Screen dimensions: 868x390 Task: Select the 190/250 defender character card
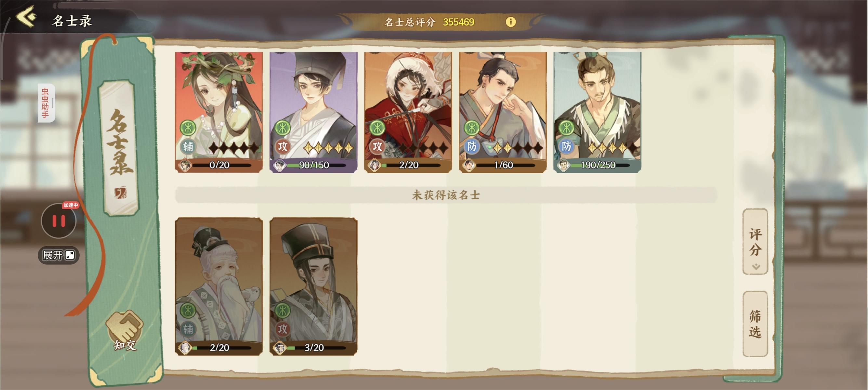(598, 112)
